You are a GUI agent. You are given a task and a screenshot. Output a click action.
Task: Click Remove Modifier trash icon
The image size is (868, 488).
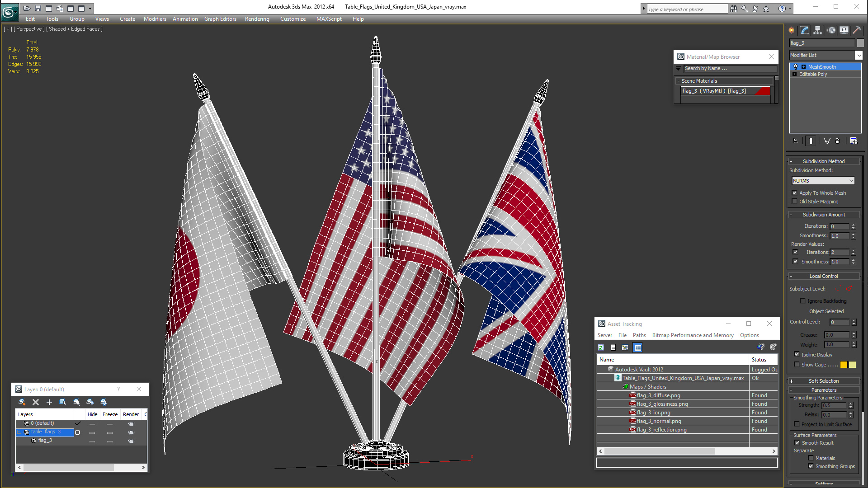coord(838,141)
